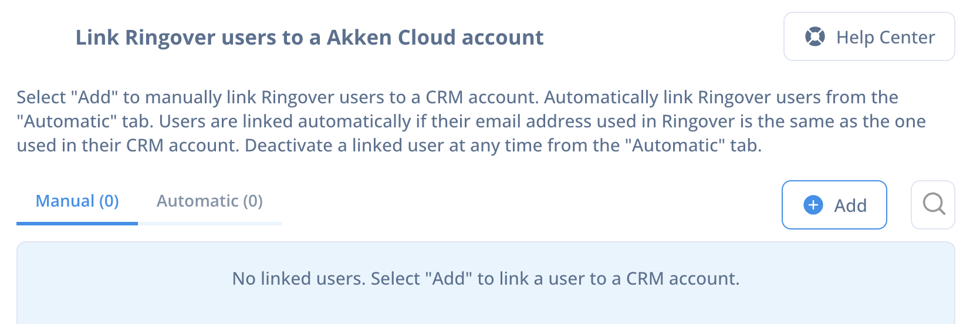The height and width of the screenshot is (324, 980).
Task: Click the "Add" text next to plus icon
Action: pos(850,205)
